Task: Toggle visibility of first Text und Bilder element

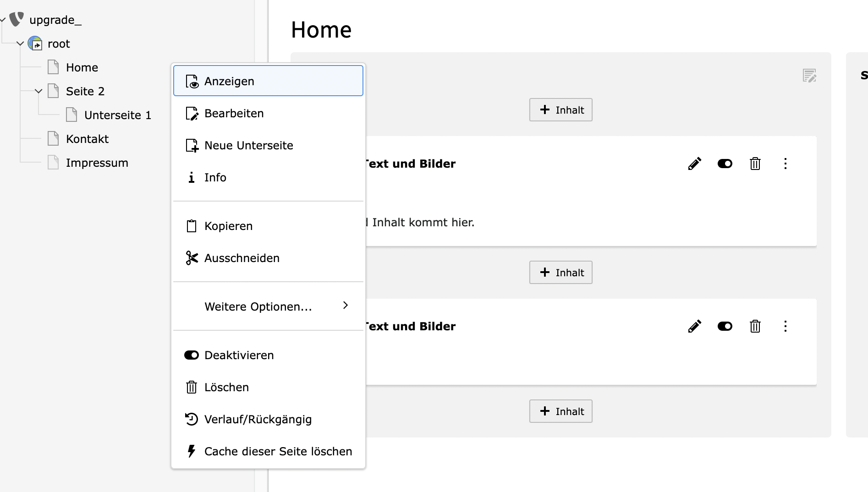Action: pyautogui.click(x=725, y=164)
